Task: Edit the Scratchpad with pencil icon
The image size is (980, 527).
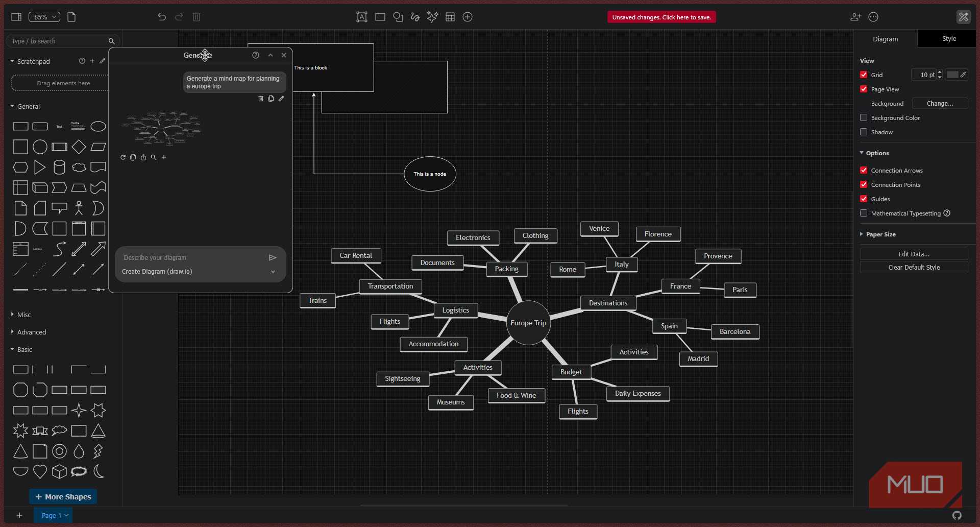Action: coord(103,61)
